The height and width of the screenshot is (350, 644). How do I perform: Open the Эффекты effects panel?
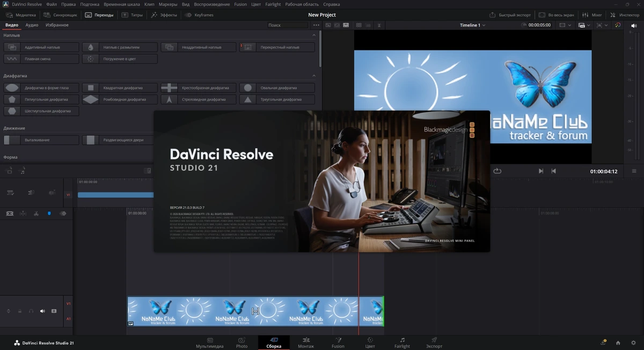tap(164, 15)
